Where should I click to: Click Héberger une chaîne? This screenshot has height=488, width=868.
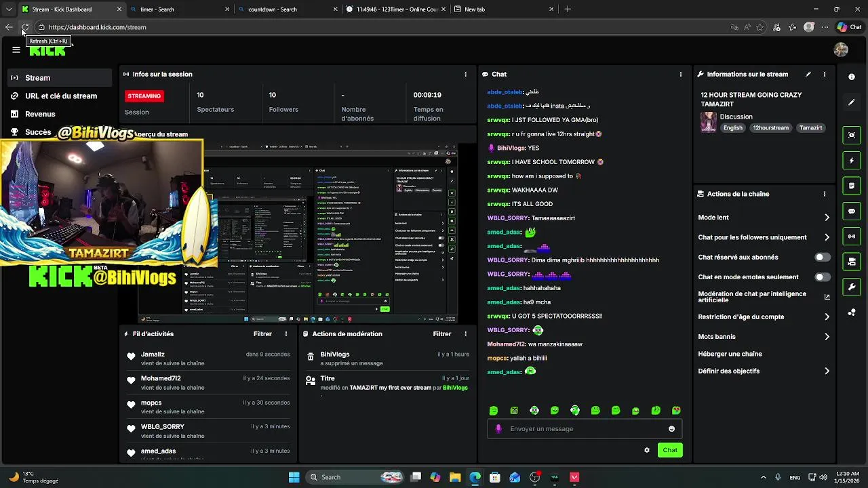[730, 354]
